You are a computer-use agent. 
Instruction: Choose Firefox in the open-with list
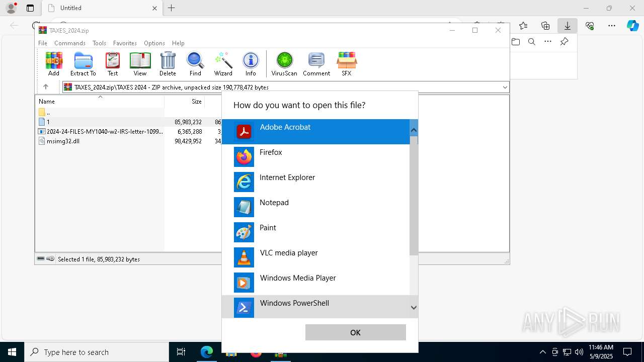pos(316,157)
